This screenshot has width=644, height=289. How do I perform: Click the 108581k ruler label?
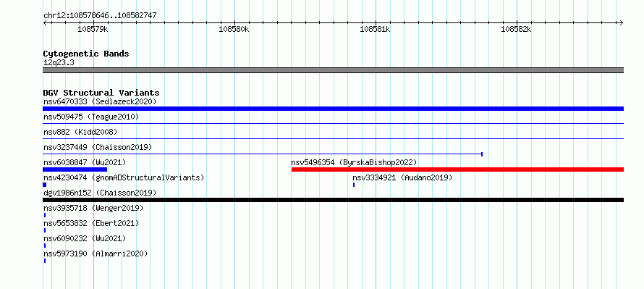click(x=375, y=29)
